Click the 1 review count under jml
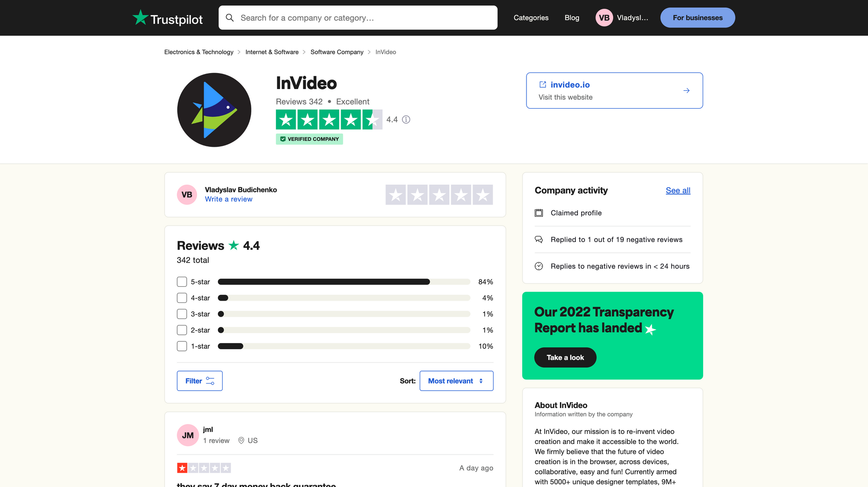868x487 pixels. [216, 441]
